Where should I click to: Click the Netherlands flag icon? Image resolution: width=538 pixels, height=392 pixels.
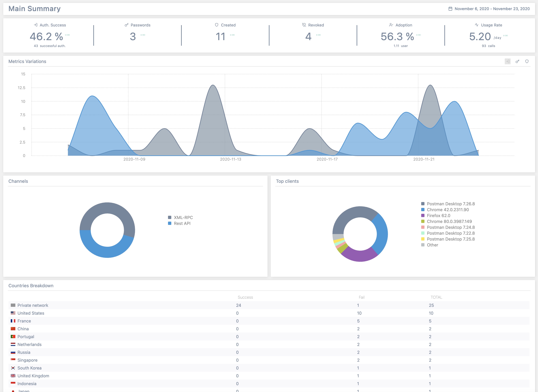(x=13, y=344)
